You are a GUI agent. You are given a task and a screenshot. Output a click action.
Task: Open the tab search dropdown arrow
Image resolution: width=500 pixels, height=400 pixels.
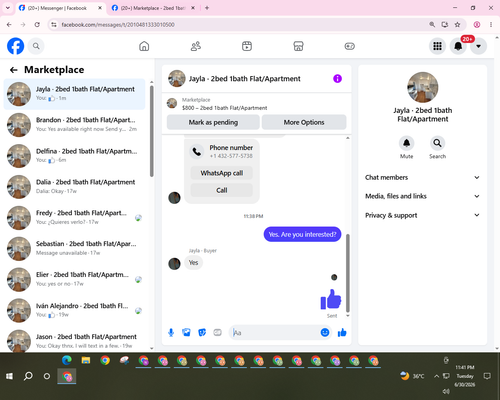coord(8,8)
